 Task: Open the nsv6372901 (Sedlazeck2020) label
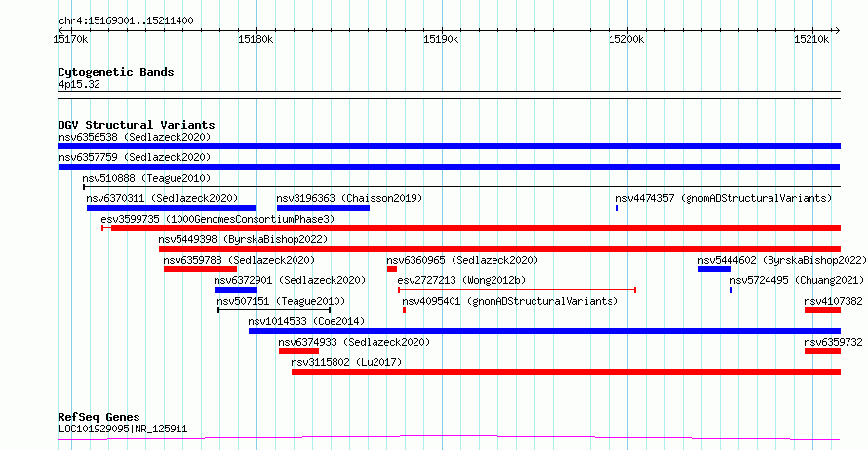click(290, 280)
